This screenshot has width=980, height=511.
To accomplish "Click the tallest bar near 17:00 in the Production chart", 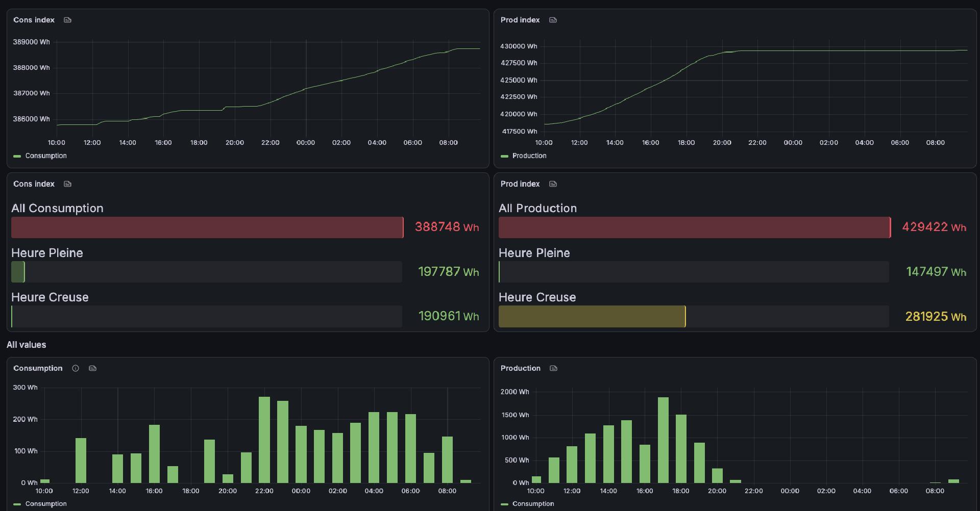I will tap(663, 440).
